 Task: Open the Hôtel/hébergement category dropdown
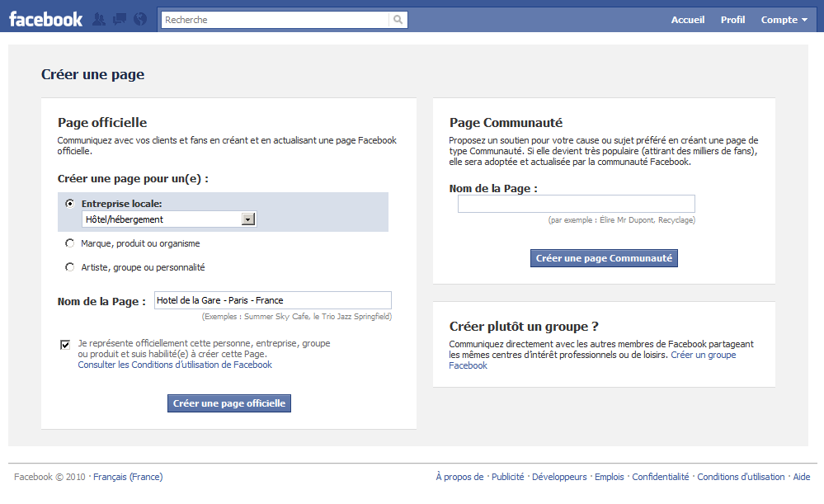(x=169, y=219)
